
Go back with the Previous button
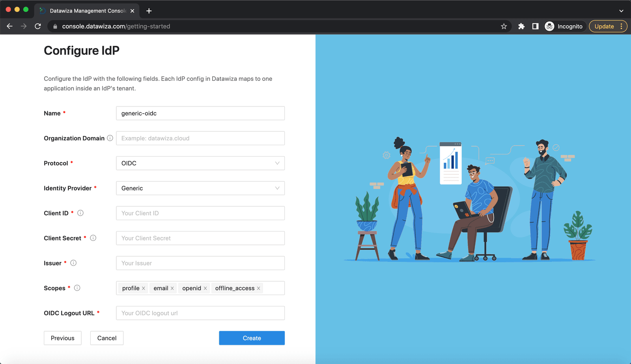click(x=63, y=338)
